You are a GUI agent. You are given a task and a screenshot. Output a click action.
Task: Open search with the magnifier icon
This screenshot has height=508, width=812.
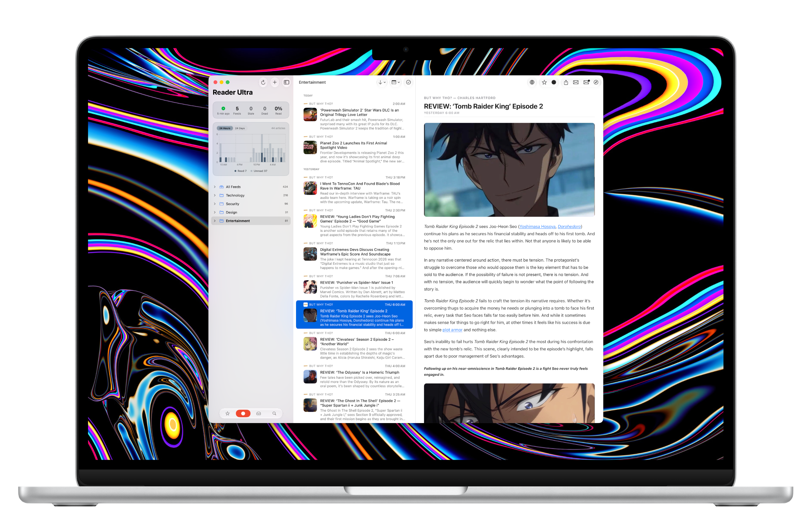(274, 413)
